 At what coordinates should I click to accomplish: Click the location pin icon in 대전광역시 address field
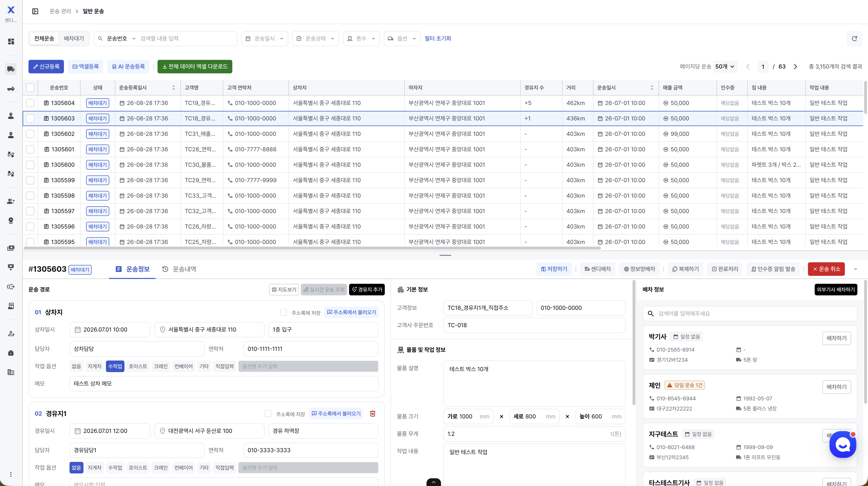(162, 431)
